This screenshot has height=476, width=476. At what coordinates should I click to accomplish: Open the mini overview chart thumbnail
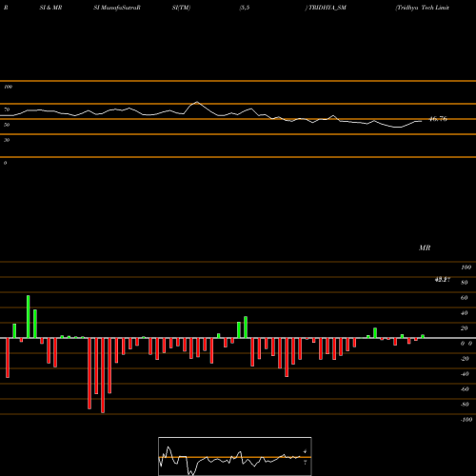coord(235,456)
